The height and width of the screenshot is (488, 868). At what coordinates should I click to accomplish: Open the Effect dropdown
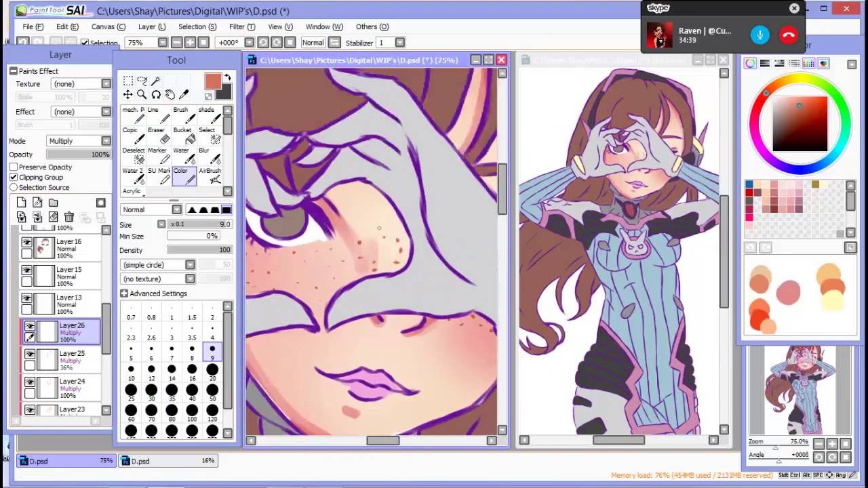tap(81, 111)
